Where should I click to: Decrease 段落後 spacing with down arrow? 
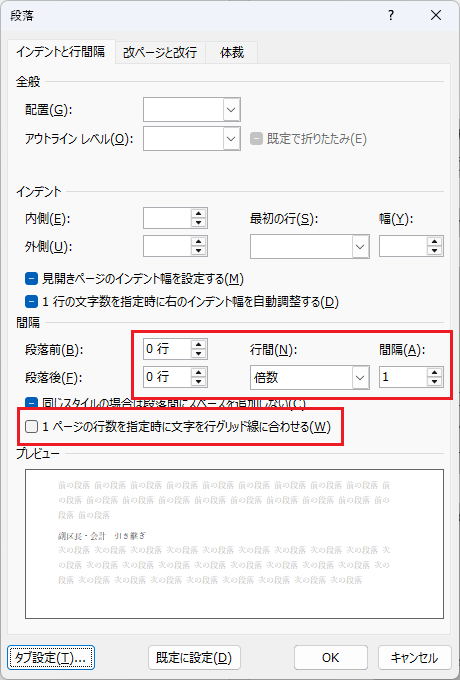tap(199, 382)
